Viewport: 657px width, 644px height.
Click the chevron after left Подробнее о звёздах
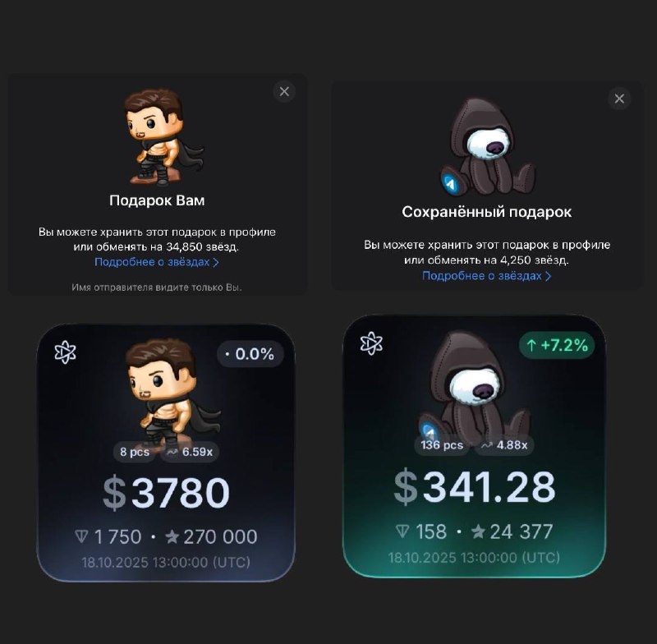pyautogui.click(x=216, y=263)
